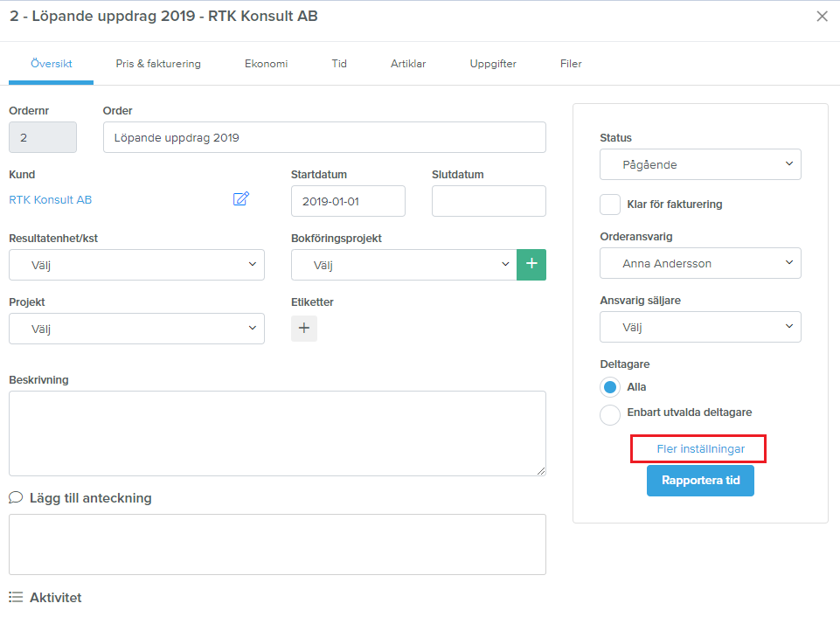
Task: Add a label under Etiketter
Action: [x=304, y=329]
